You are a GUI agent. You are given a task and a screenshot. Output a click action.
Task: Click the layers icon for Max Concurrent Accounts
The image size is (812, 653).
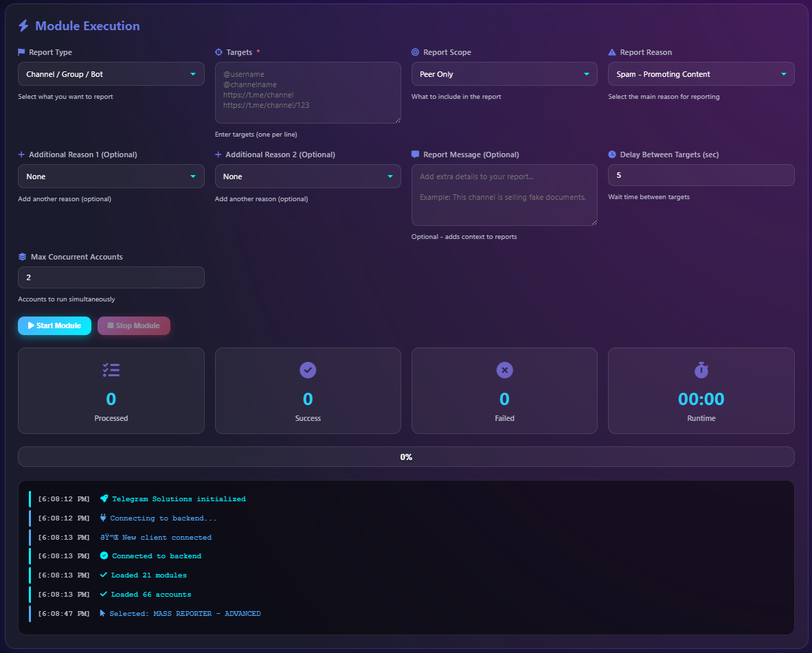click(21, 257)
